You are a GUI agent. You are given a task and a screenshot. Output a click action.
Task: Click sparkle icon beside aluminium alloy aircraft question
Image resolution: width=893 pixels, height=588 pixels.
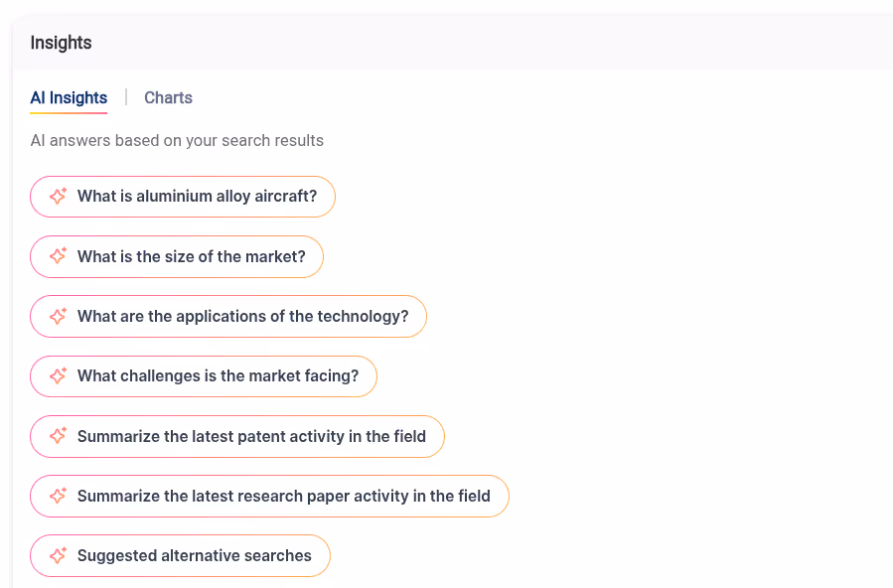(x=58, y=196)
